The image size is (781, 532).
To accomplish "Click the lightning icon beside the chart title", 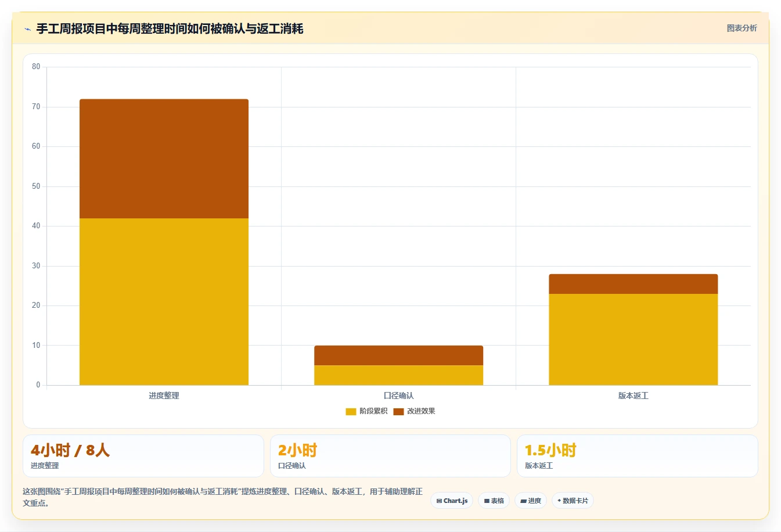I will point(27,29).
